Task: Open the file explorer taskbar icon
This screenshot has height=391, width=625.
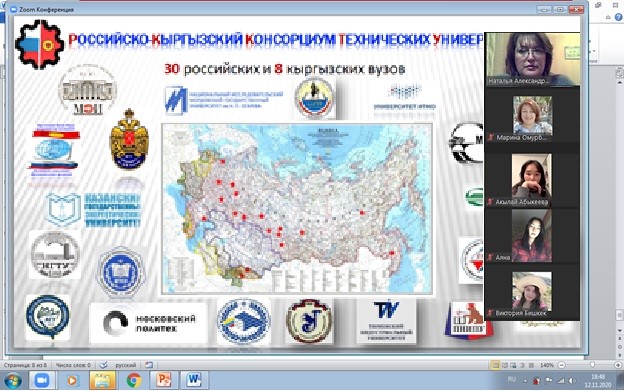Action: point(103,380)
